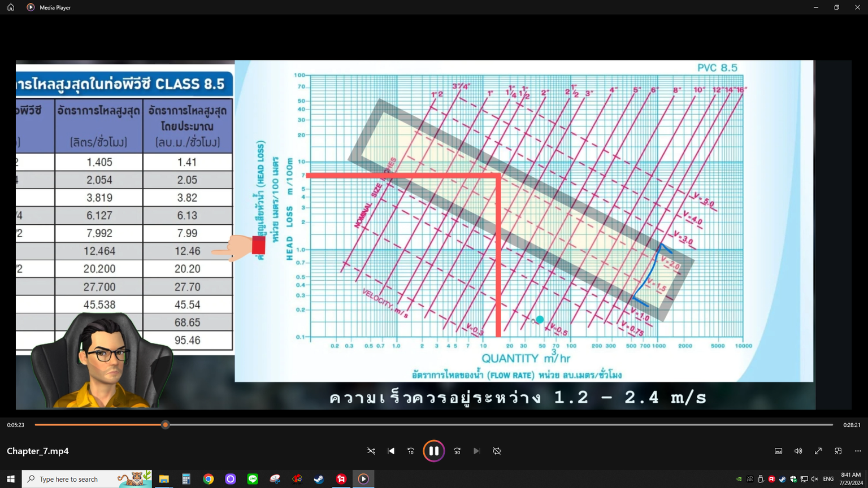The width and height of the screenshot is (868, 488).
Task: Open the mini player view
Action: pos(838,451)
